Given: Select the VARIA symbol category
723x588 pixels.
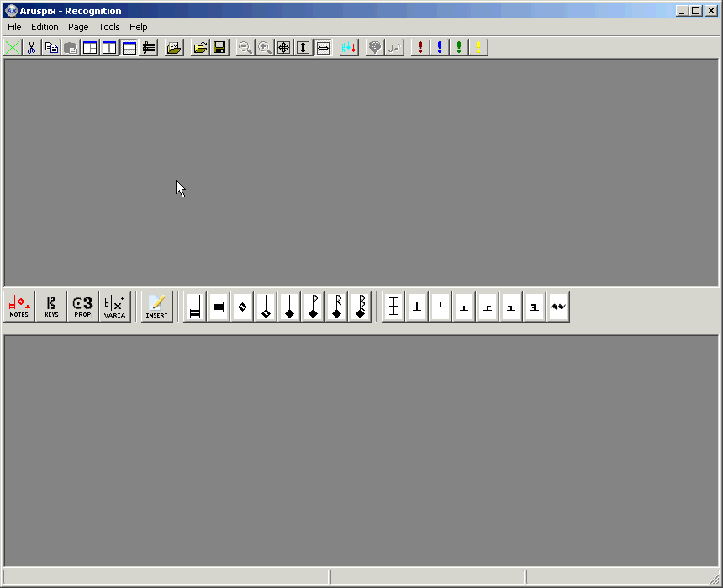Looking at the screenshot, I should [x=115, y=307].
